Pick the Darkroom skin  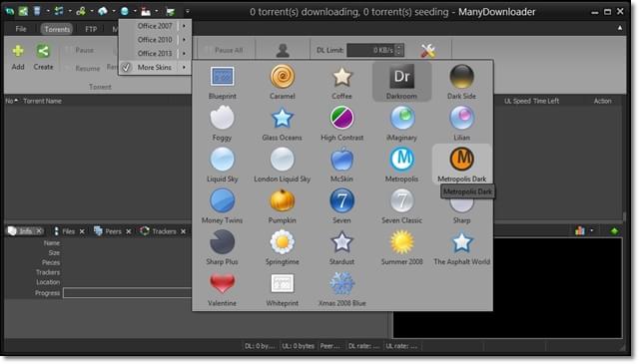401,76
